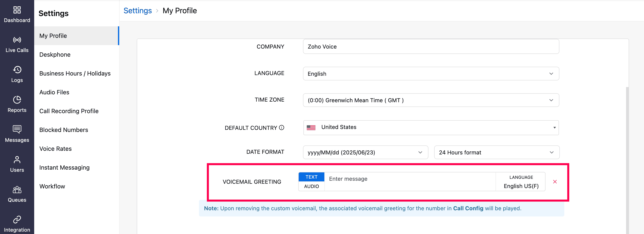Image resolution: width=644 pixels, height=234 pixels.
Task: Open the Default Country United States selector
Action: pyautogui.click(x=431, y=127)
